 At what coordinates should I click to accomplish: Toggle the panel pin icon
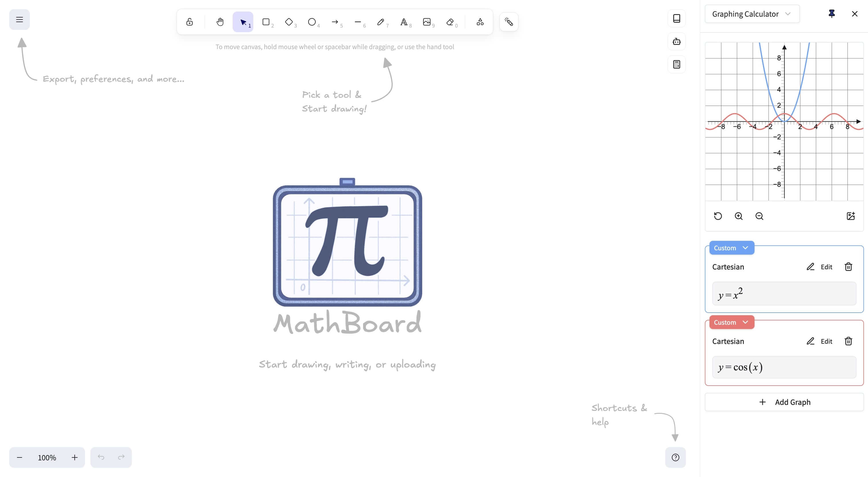click(x=832, y=14)
